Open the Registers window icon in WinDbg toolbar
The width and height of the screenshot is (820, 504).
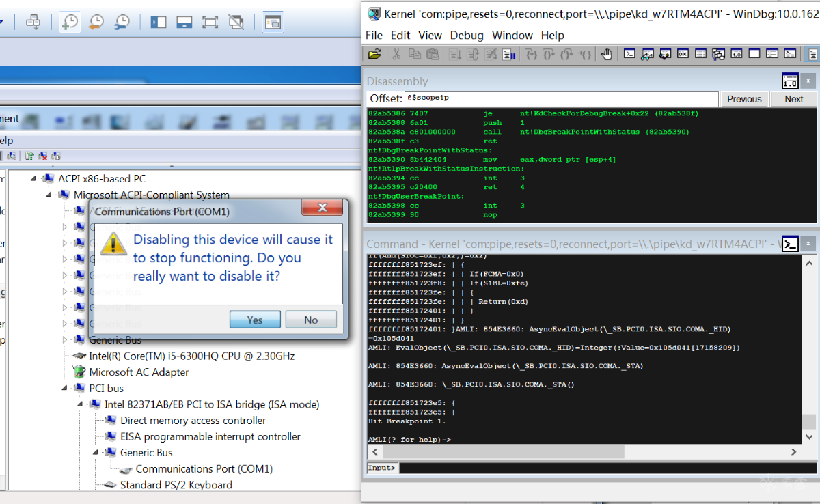coord(683,55)
